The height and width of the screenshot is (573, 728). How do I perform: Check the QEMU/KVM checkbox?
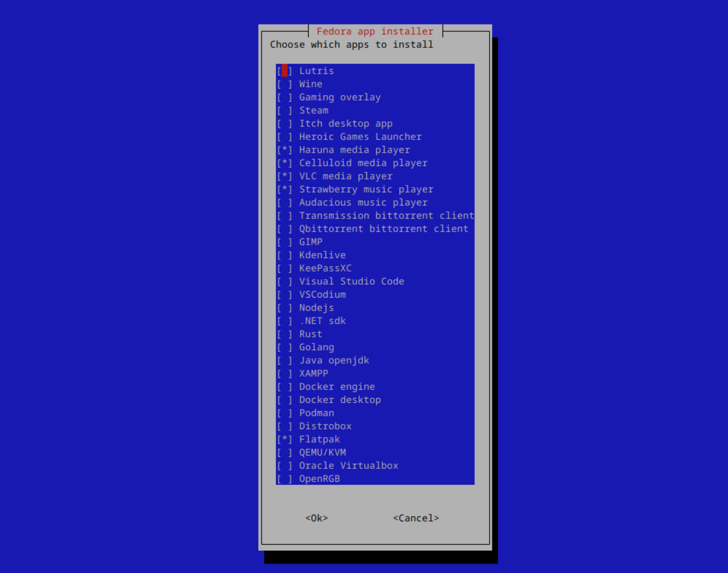pyautogui.click(x=285, y=452)
